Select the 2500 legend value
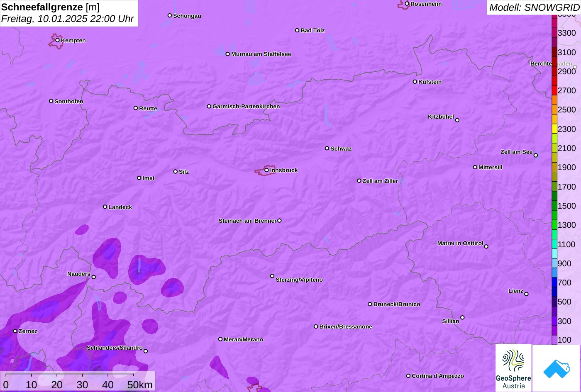This screenshot has width=581, height=392. (x=567, y=110)
